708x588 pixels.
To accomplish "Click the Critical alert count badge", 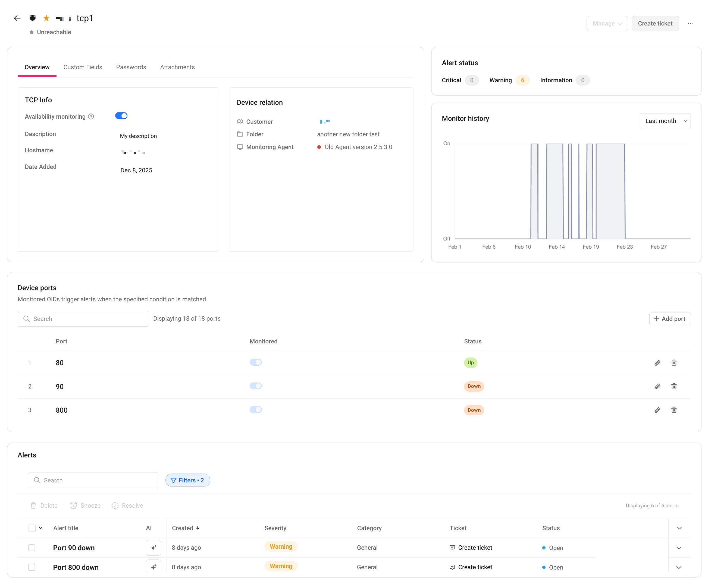I will pyautogui.click(x=472, y=80).
